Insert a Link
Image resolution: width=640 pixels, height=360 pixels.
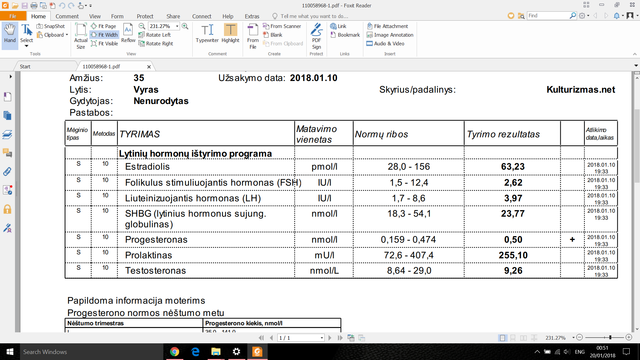338,26
